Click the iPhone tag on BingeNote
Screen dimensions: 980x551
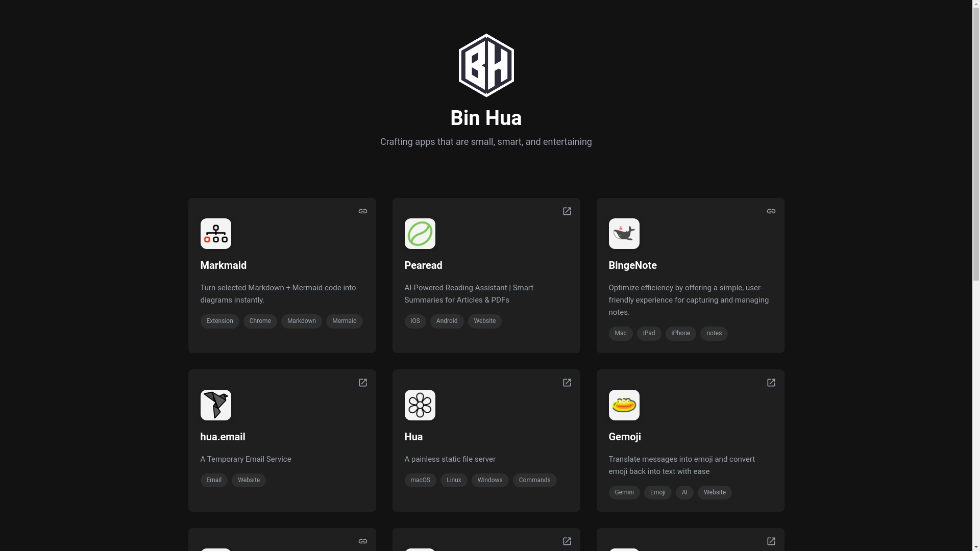pyautogui.click(x=680, y=333)
